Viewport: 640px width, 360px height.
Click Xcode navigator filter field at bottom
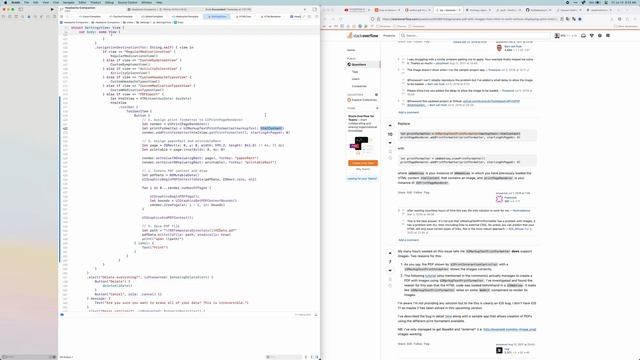coord(29,357)
